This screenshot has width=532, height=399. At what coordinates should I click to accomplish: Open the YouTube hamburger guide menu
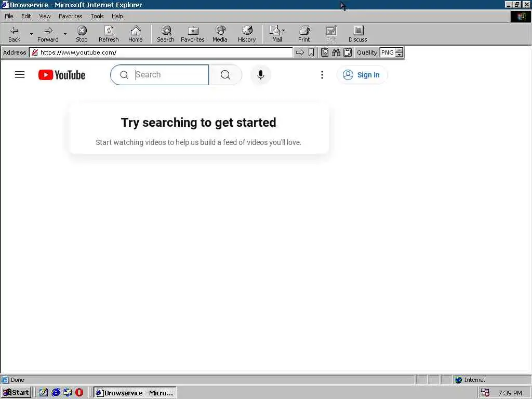20,75
